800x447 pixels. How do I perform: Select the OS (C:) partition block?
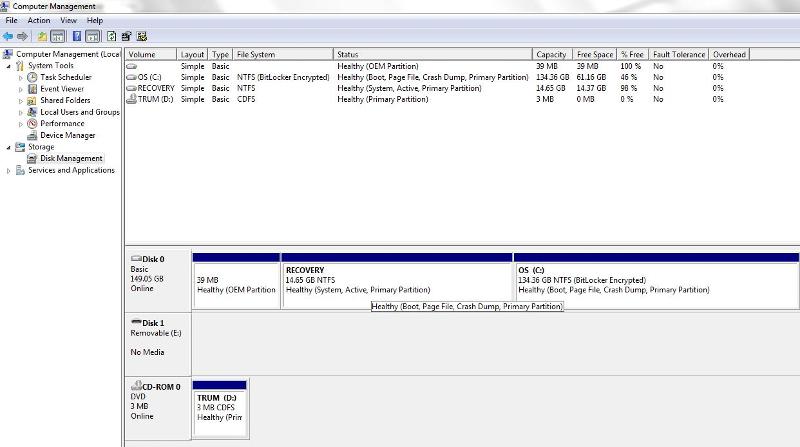[656, 280]
